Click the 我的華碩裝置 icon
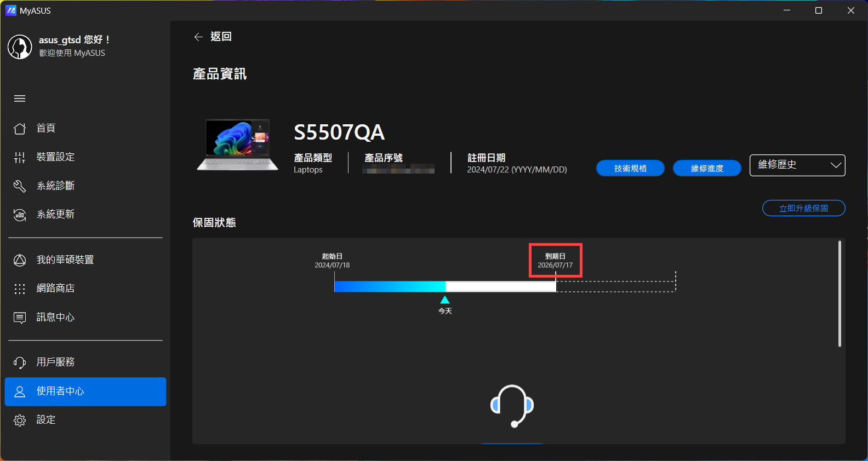The height and width of the screenshot is (461, 868). tap(20, 260)
